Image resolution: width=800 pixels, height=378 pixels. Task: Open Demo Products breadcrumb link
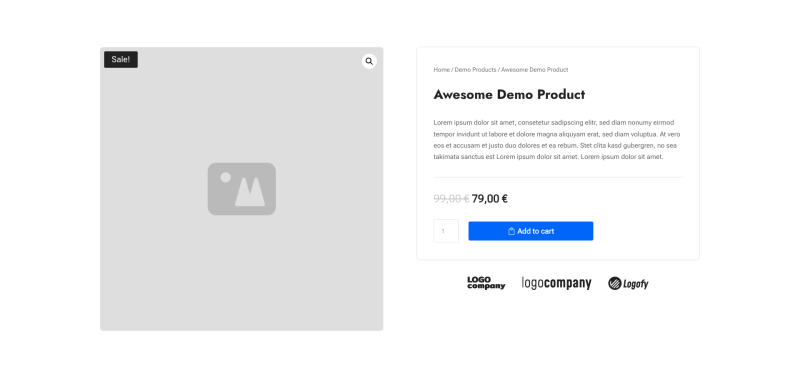tap(476, 69)
